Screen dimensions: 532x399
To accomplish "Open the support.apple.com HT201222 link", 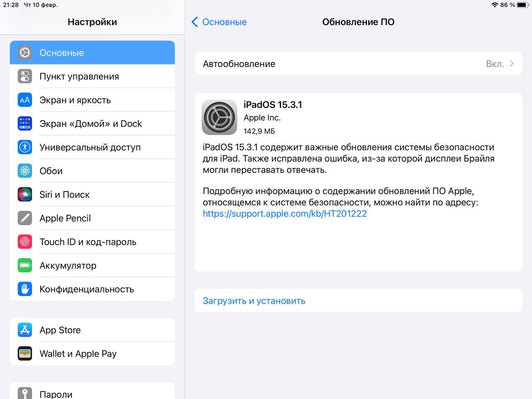I will click(285, 214).
